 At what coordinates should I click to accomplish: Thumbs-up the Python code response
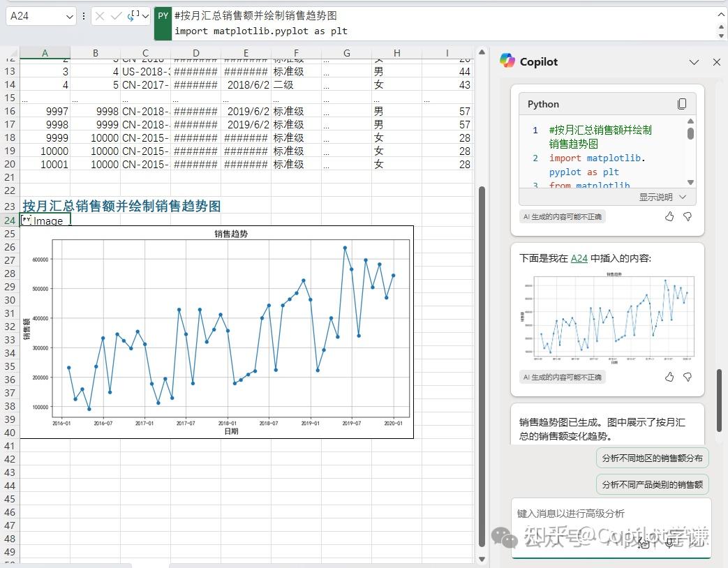tap(669, 216)
